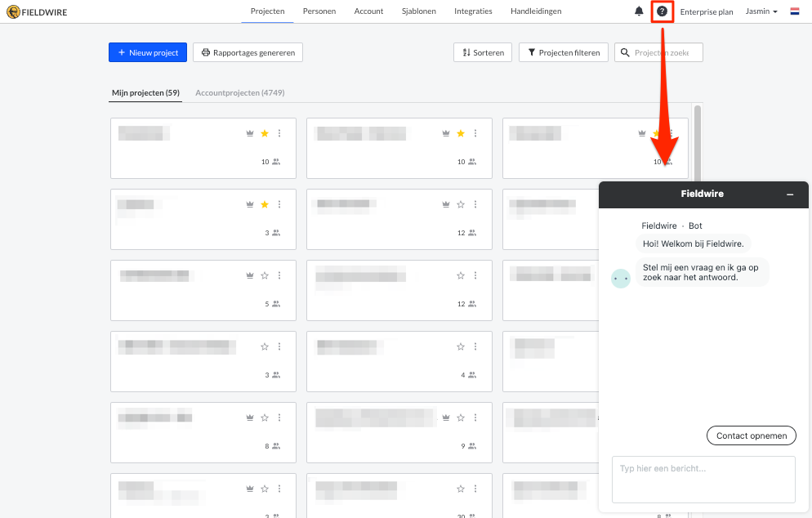The width and height of the screenshot is (812, 518).
Task: Click the crown icon on the 9-member project
Action: [445, 418]
